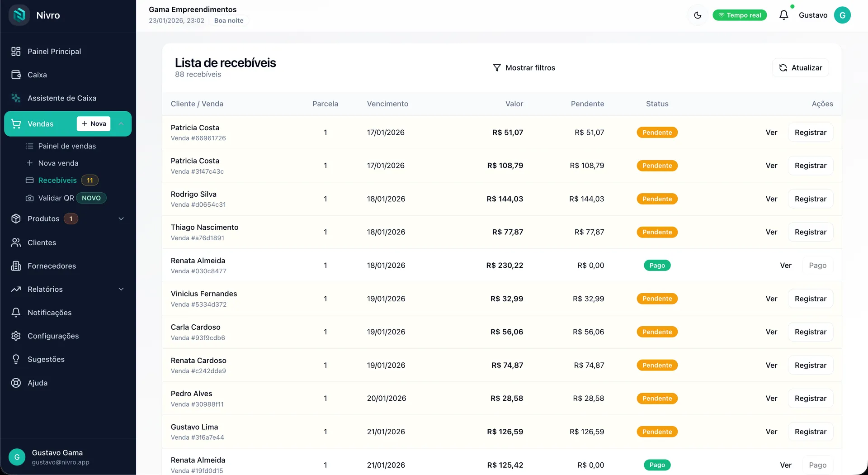Click Pago status for Venda #030c8477
The image size is (868, 475).
click(657, 266)
